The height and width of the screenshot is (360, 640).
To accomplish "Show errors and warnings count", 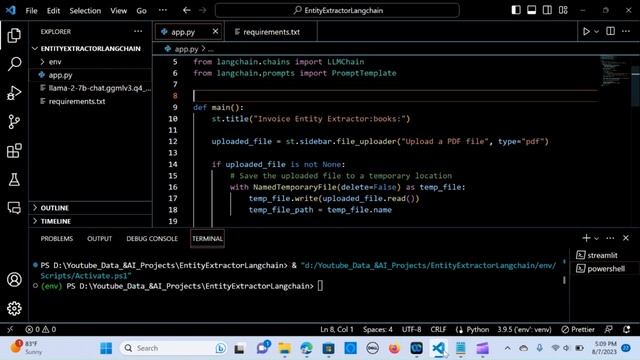I will pyautogui.click(x=40, y=329).
